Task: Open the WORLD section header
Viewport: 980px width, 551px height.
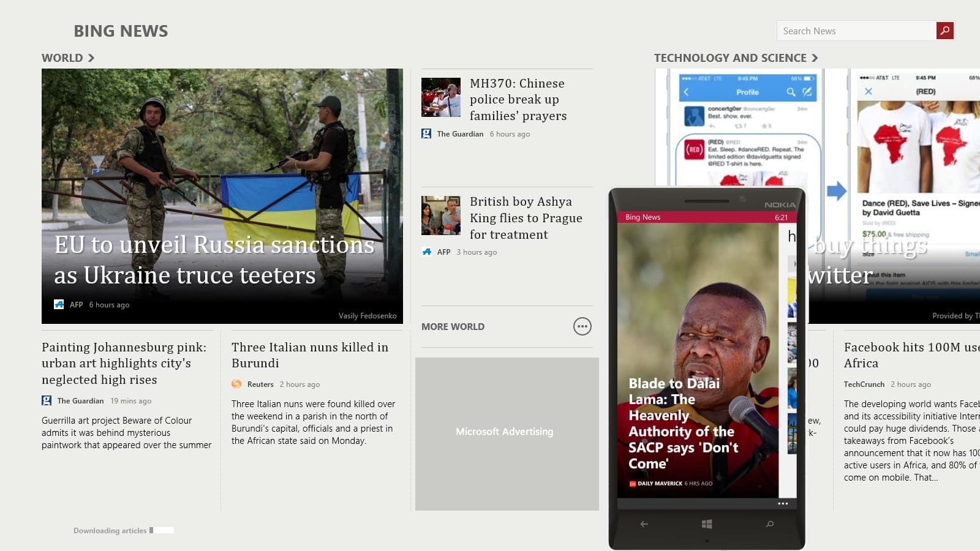Action: 62,58
